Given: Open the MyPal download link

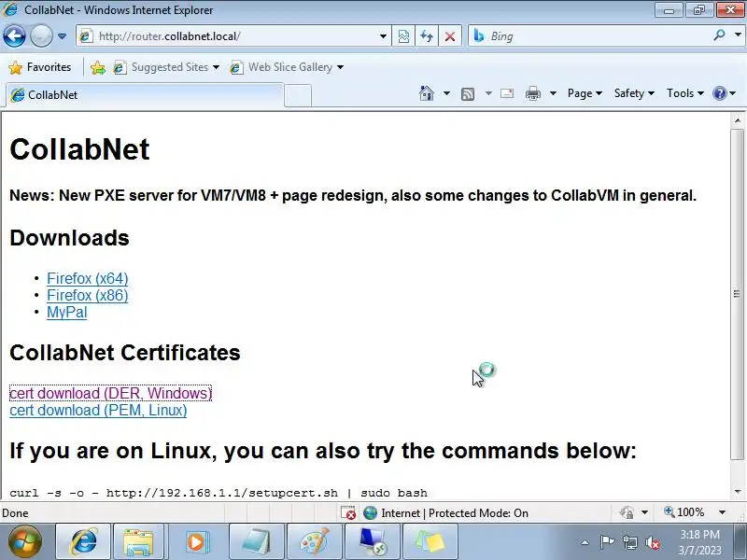Looking at the screenshot, I should [66, 313].
